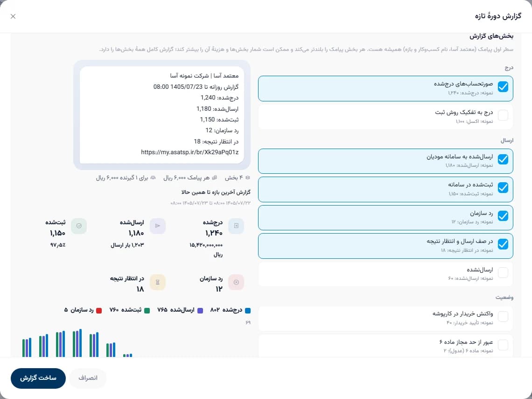This screenshot has width=532, height=399.
Task: Click the recipients icon beside برای ۱ گیرنده
Action: pos(153,178)
